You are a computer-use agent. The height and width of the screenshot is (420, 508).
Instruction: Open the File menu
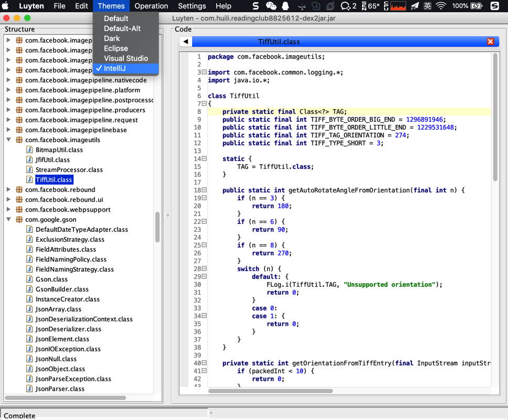coord(59,6)
